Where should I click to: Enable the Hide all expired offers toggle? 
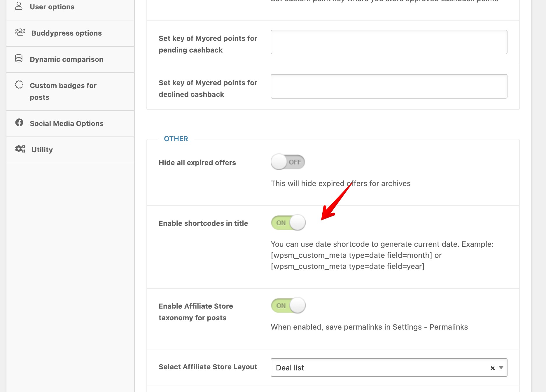(288, 162)
